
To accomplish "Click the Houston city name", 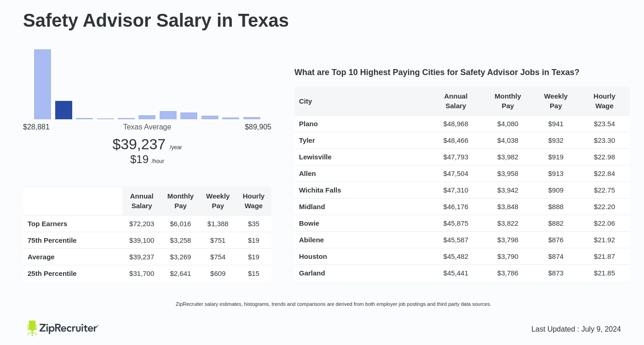I will [313, 257].
